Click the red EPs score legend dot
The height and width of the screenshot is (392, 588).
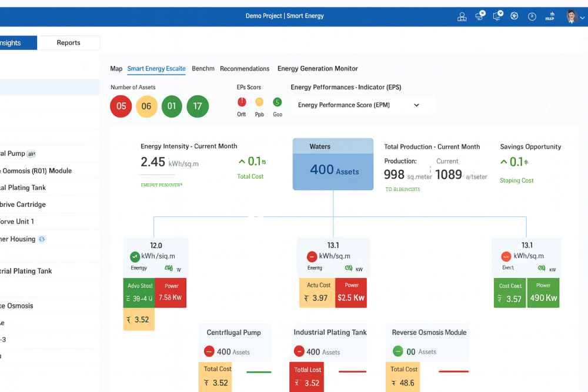coord(242,102)
